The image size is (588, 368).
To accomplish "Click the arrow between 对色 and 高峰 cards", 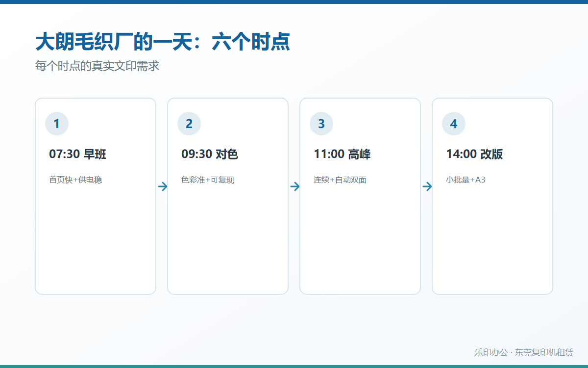I will click(x=295, y=186).
